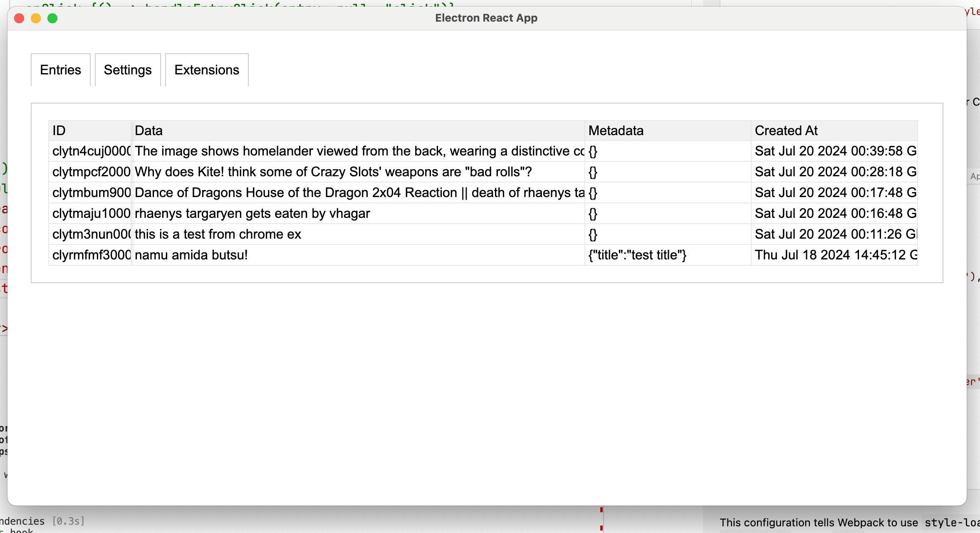The height and width of the screenshot is (533, 980).
Task: Click the test title metadata cell
Action: point(637,255)
